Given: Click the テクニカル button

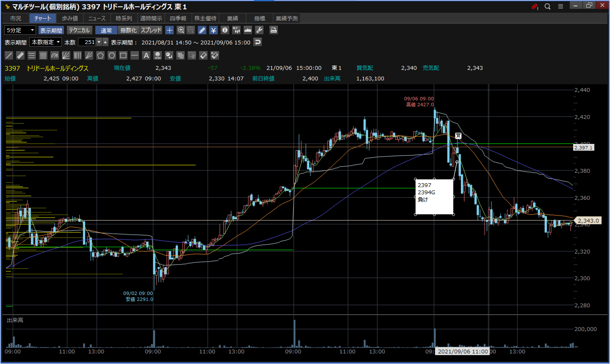Looking at the screenshot, I should click(x=79, y=30).
